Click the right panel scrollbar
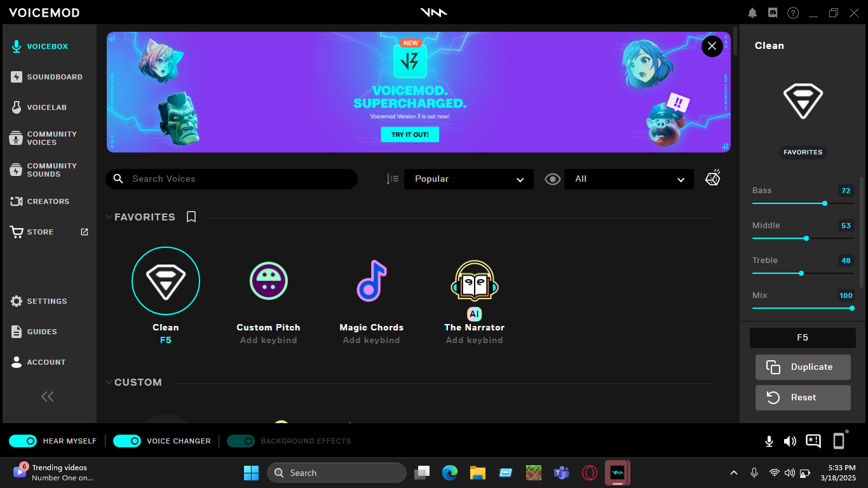Screen dimensions: 868x488 [862, 232]
